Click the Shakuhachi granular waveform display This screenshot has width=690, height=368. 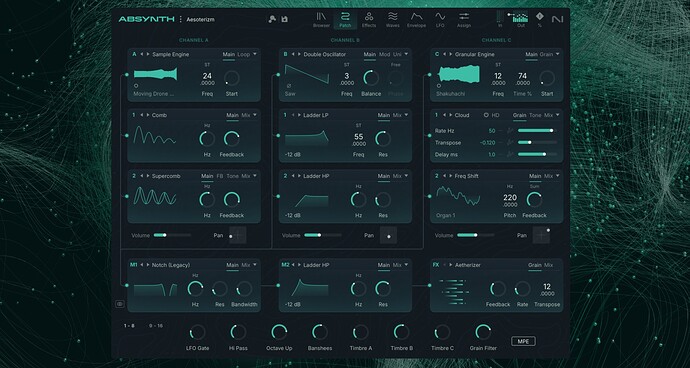coord(458,74)
